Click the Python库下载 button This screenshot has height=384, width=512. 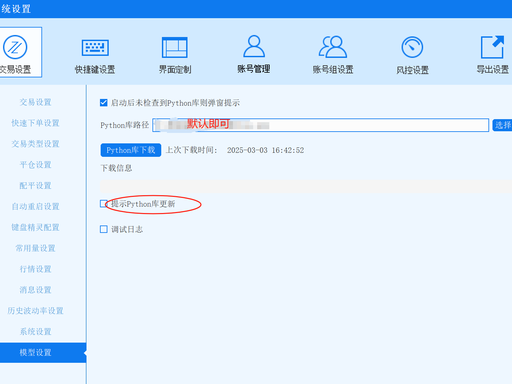pos(131,150)
